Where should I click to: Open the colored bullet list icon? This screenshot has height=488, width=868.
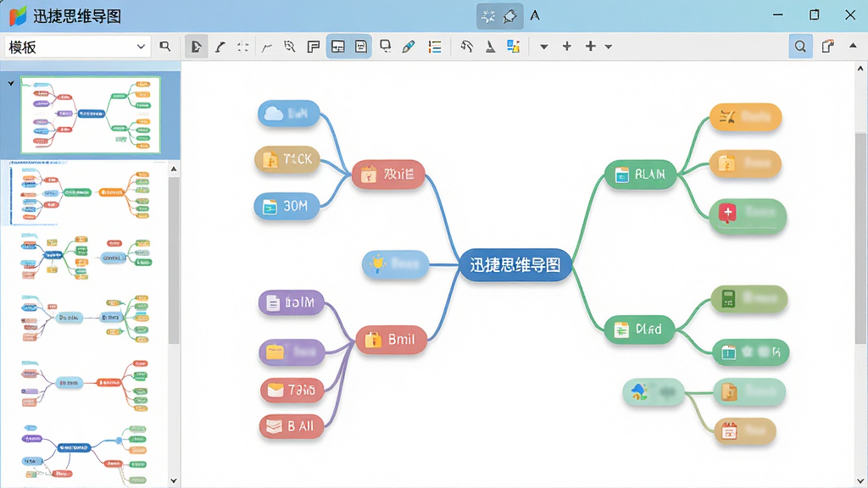click(435, 47)
